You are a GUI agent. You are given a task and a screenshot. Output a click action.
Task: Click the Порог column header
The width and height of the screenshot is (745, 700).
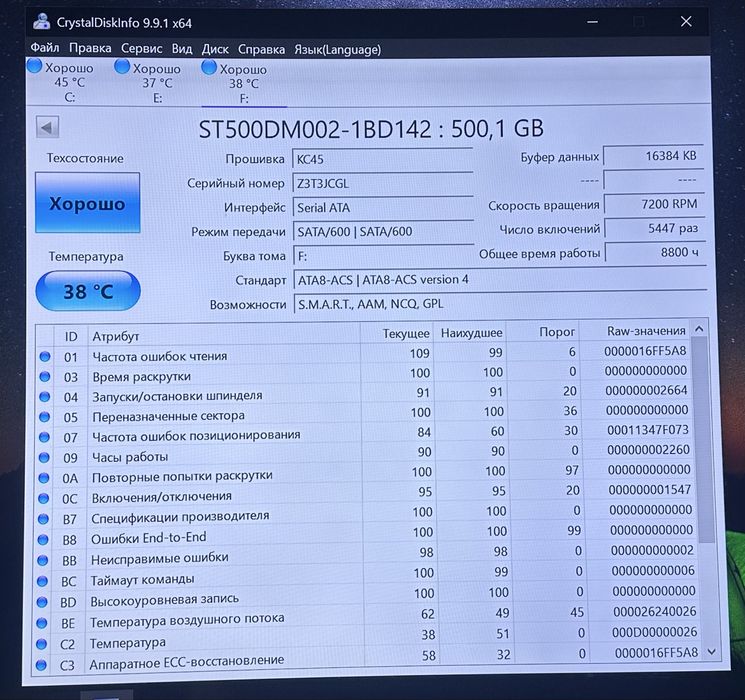coord(544,332)
